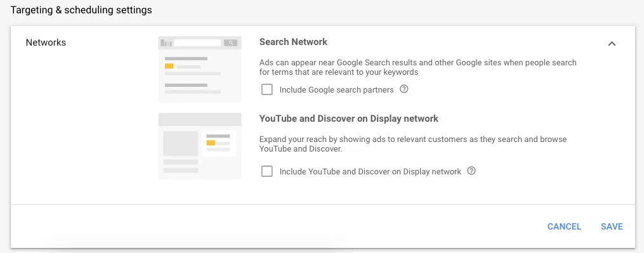The width and height of the screenshot is (644, 253).
Task: Open help icon next to Google search partners
Action: pyautogui.click(x=404, y=89)
